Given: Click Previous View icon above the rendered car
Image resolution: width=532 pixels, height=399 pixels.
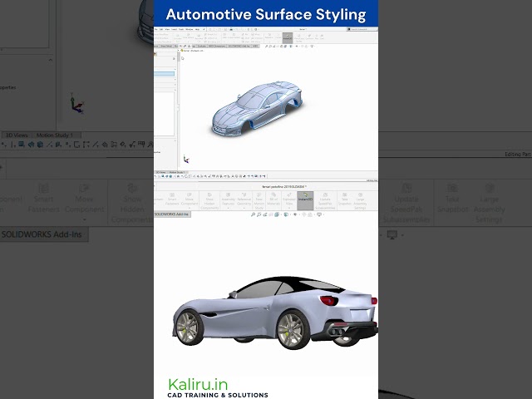Looking at the screenshot, I should click(264, 214).
